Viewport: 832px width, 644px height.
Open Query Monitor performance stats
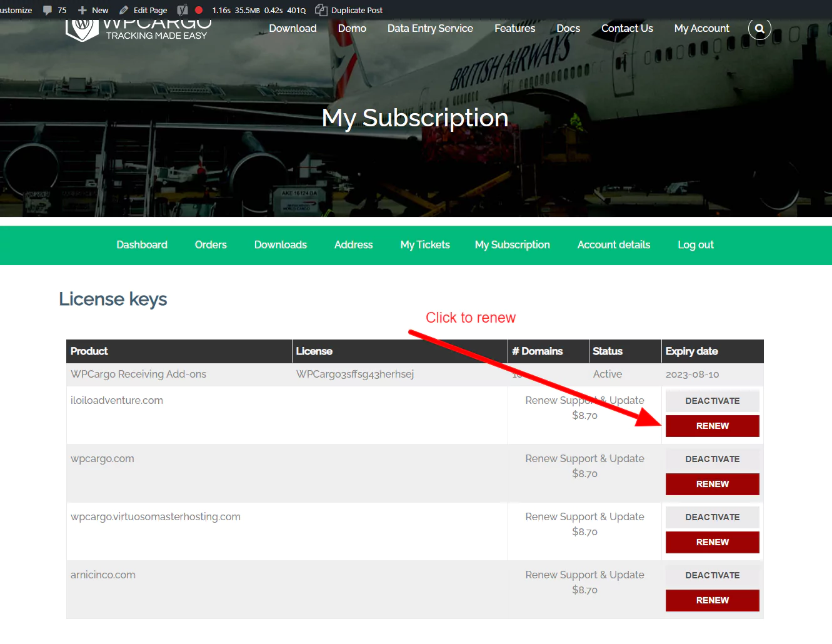(x=259, y=11)
